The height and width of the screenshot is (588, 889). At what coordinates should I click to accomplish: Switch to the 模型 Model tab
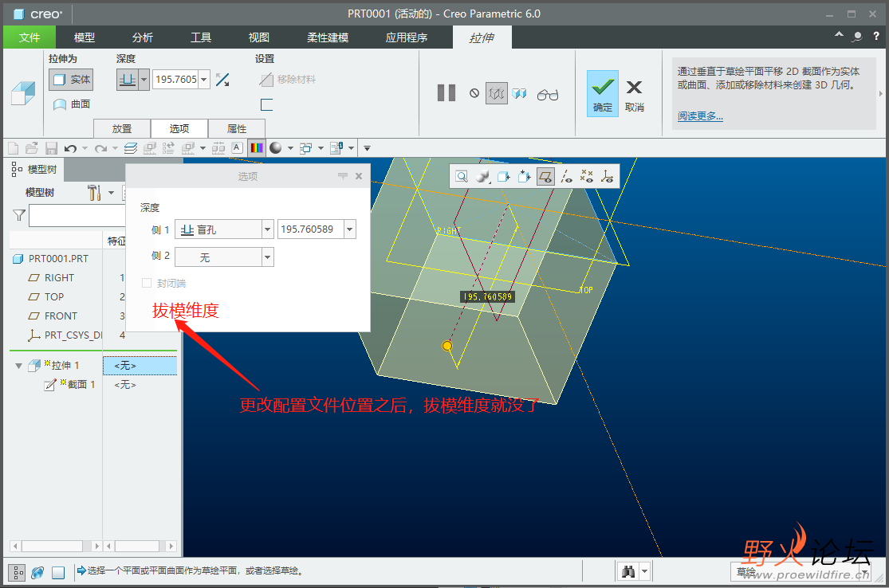(85, 37)
